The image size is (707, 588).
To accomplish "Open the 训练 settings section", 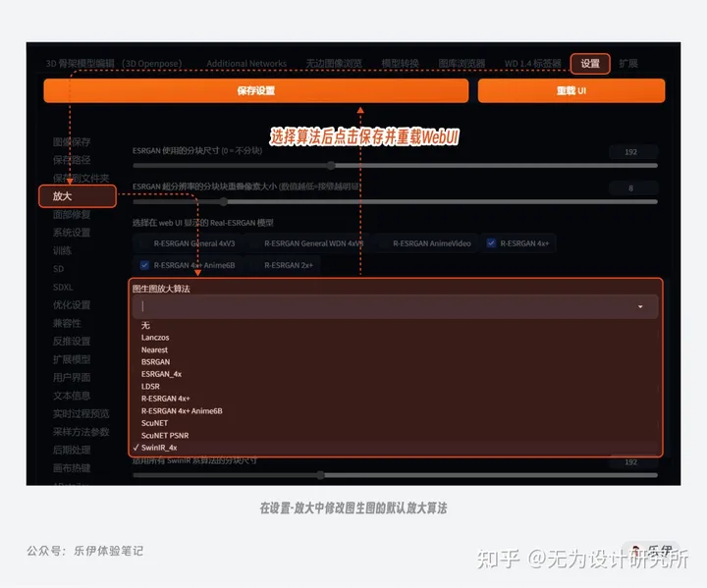I will [x=62, y=250].
